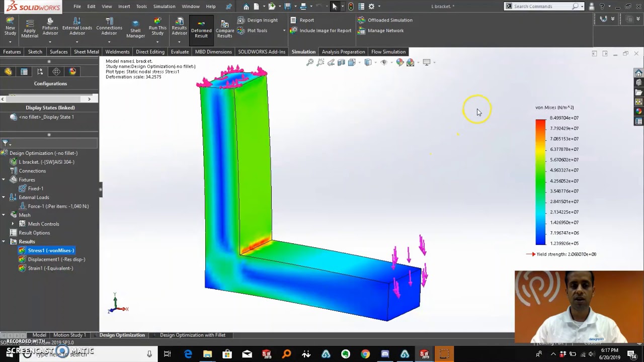Screen dimensions: 644x362
Task: Open the Section View tool
Action: (x=341, y=62)
